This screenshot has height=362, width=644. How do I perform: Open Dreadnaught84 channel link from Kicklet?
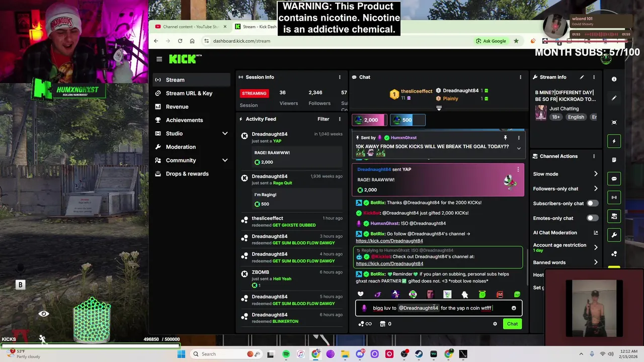click(389, 263)
